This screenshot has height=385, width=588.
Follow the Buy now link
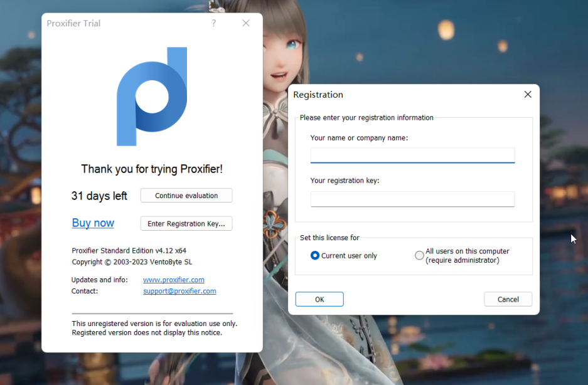(x=93, y=223)
